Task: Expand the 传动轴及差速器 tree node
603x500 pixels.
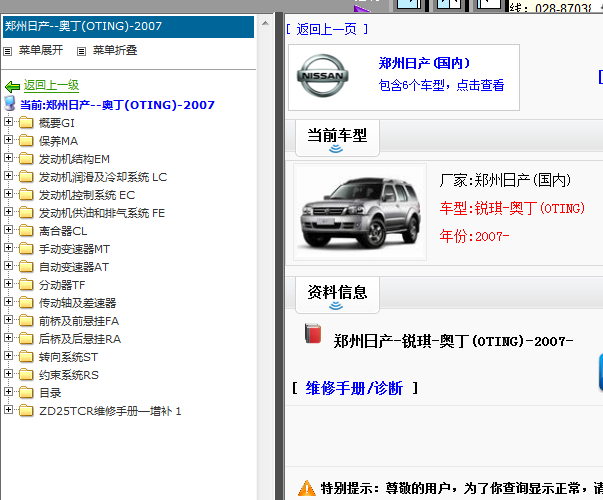Action: 8,302
